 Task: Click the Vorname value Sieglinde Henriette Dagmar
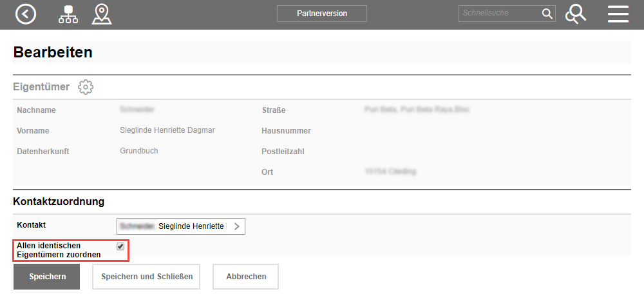point(167,130)
